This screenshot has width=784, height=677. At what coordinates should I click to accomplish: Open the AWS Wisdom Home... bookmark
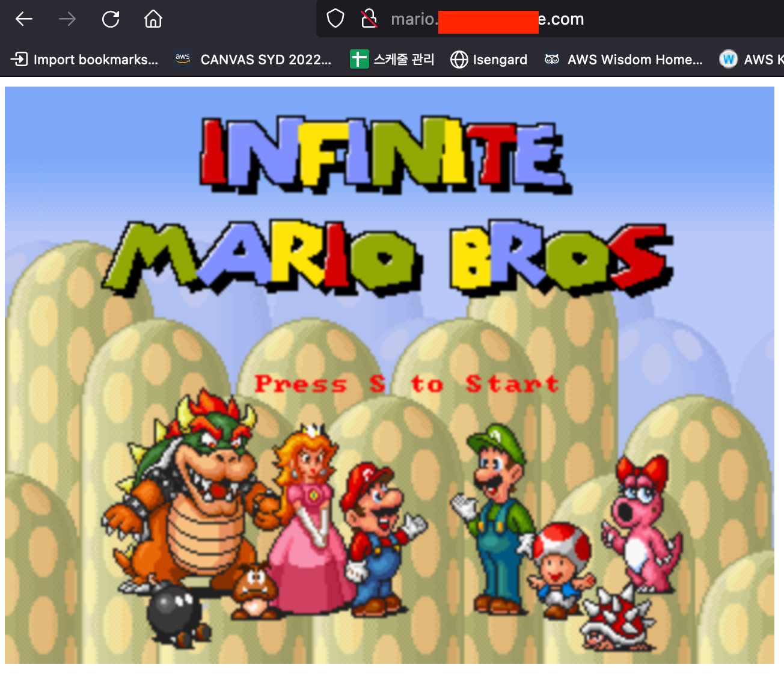click(x=623, y=60)
